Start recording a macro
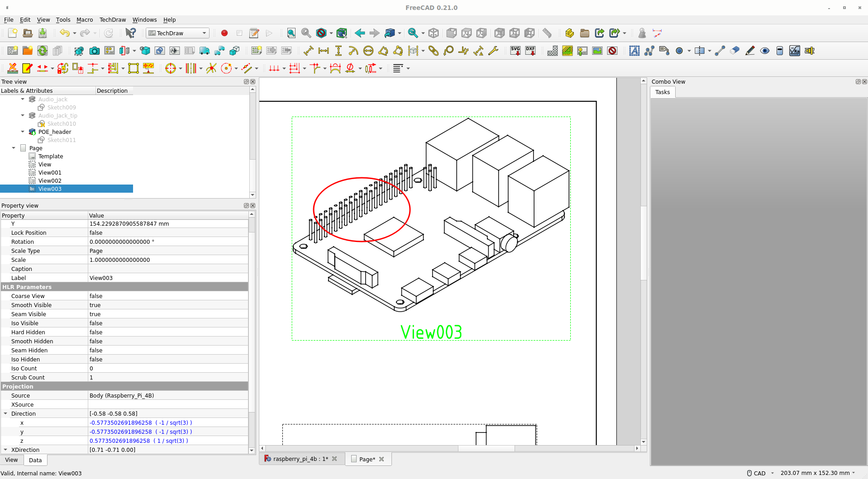Viewport: 868px width, 479px height. coord(224,33)
